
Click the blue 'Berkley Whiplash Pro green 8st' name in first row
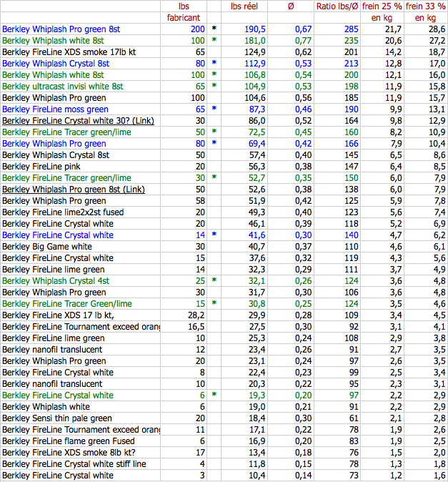tap(61, 29)
